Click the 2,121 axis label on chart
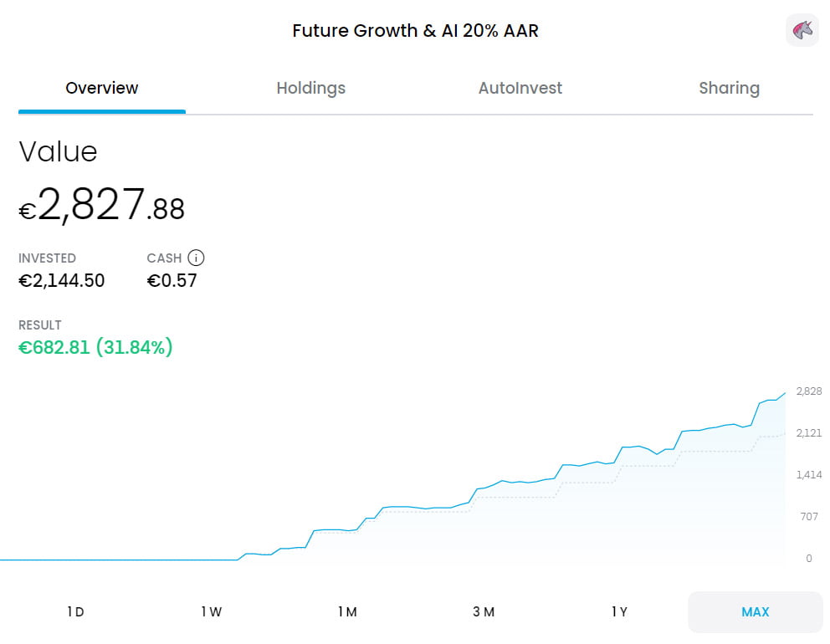This screenshot has width=830, height=644. (808, 433)
